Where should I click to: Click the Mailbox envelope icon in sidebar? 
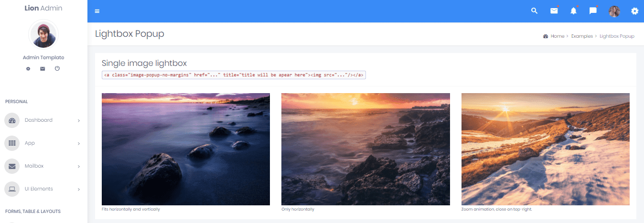click(12, 166)
